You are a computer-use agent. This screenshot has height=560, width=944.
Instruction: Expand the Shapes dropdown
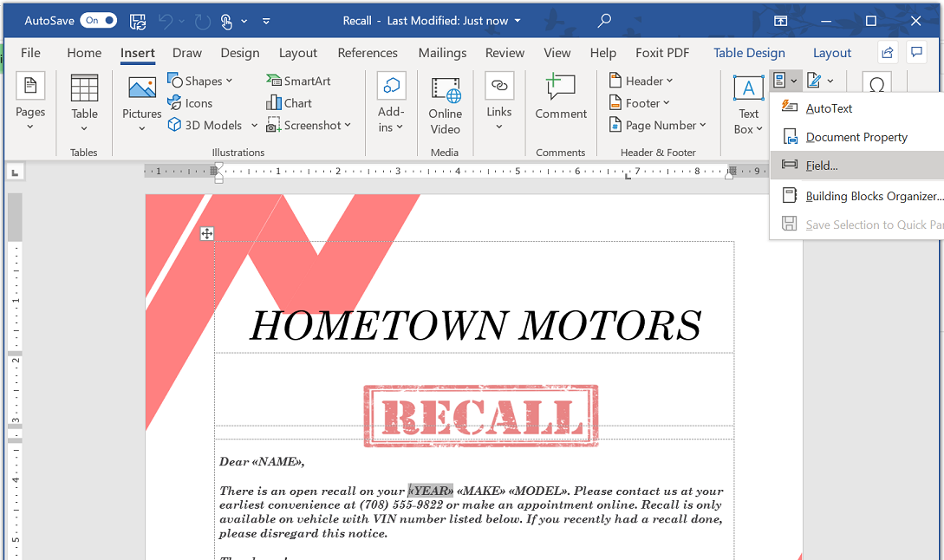click(x=200, y=81)
